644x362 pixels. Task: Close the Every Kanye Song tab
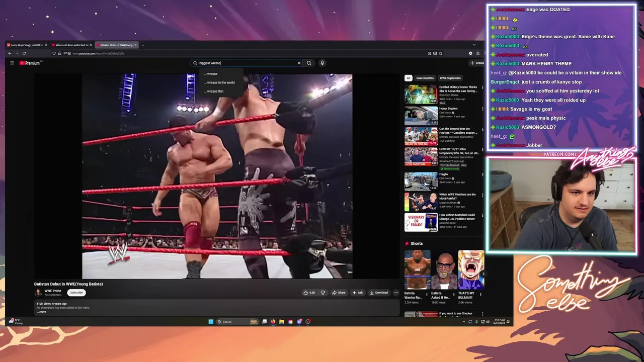click(x=46, y=45)
